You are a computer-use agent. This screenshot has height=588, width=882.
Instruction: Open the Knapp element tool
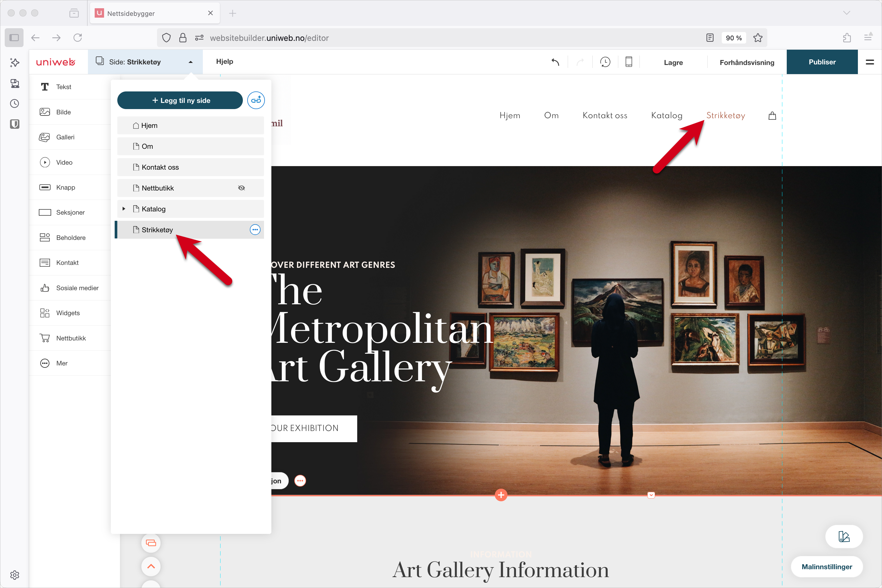coord(70,187)
